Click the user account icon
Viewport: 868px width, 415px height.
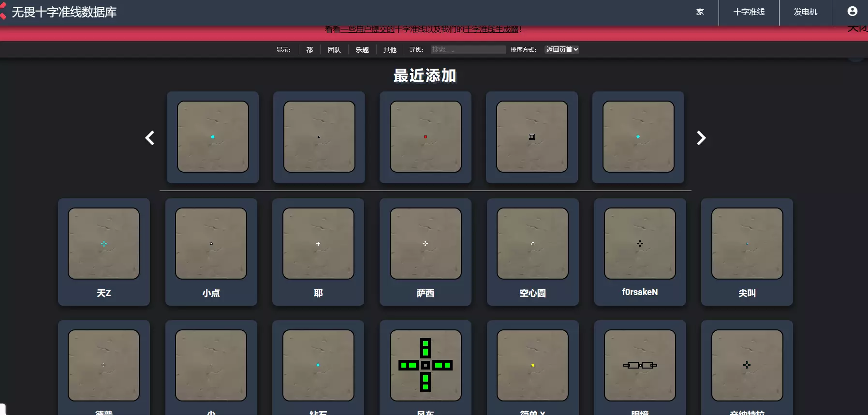852,11
